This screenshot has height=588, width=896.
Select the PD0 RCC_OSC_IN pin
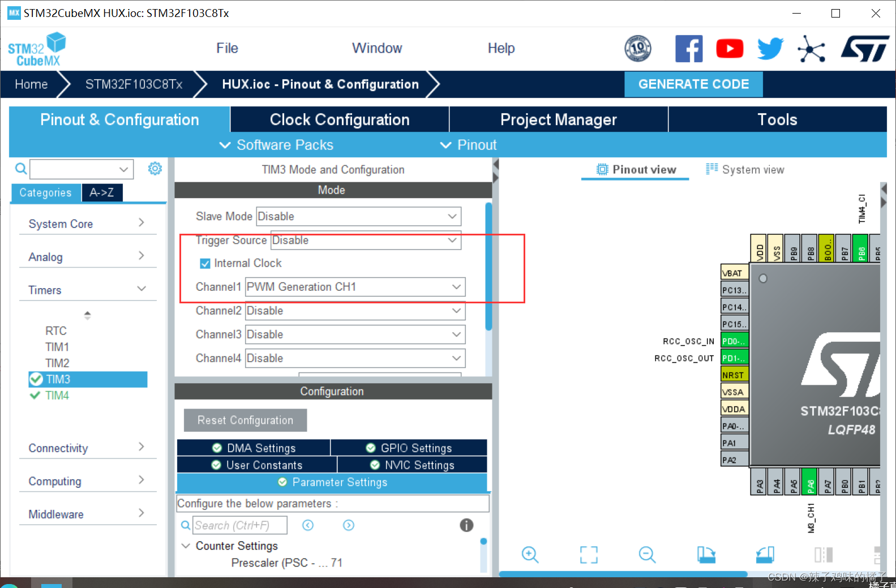[x=735, y=341]
